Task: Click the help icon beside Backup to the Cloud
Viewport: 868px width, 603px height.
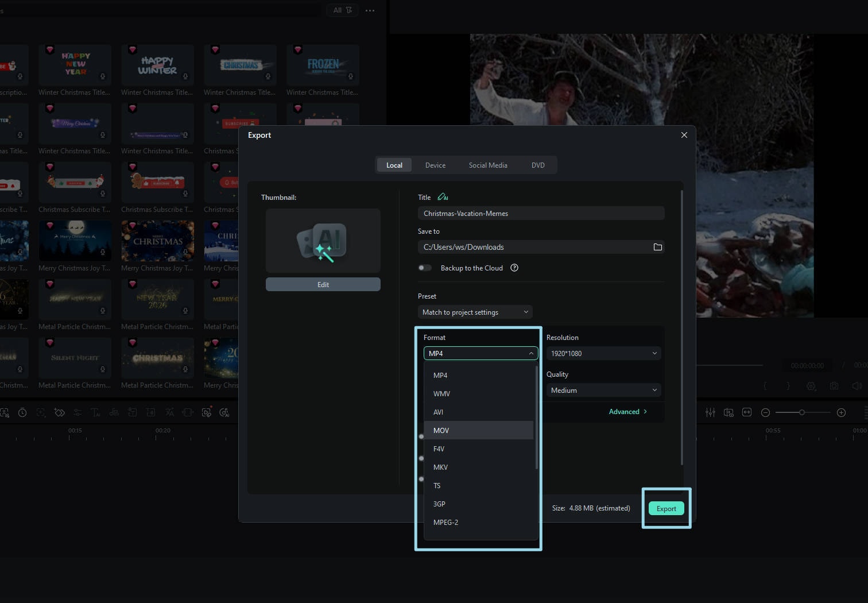Action: (x=514, y=268)
